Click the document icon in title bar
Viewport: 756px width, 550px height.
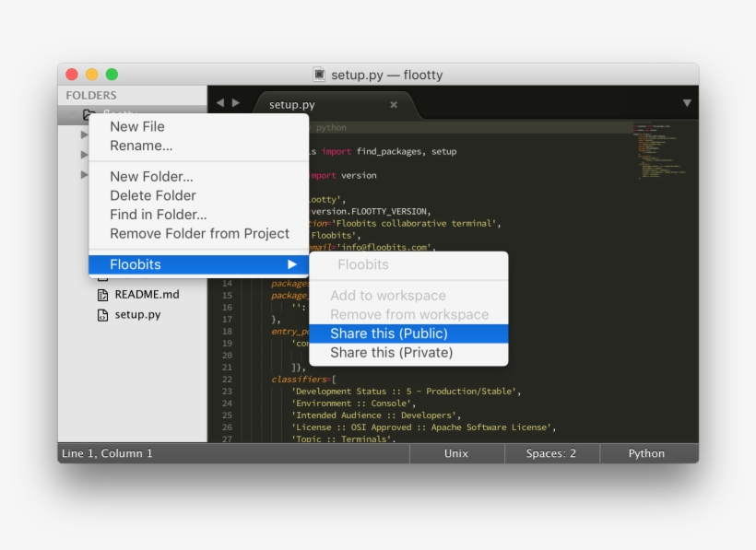pos(319,75)
